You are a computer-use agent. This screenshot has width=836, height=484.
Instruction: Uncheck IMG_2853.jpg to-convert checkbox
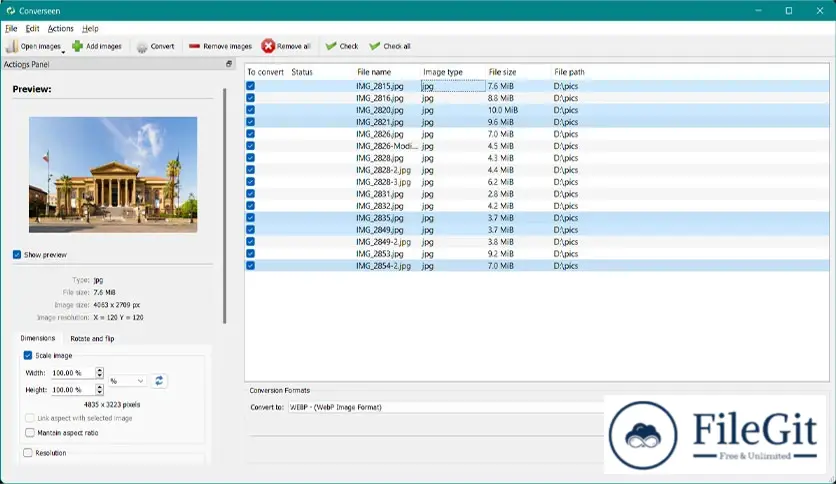[x=251, y=254]
